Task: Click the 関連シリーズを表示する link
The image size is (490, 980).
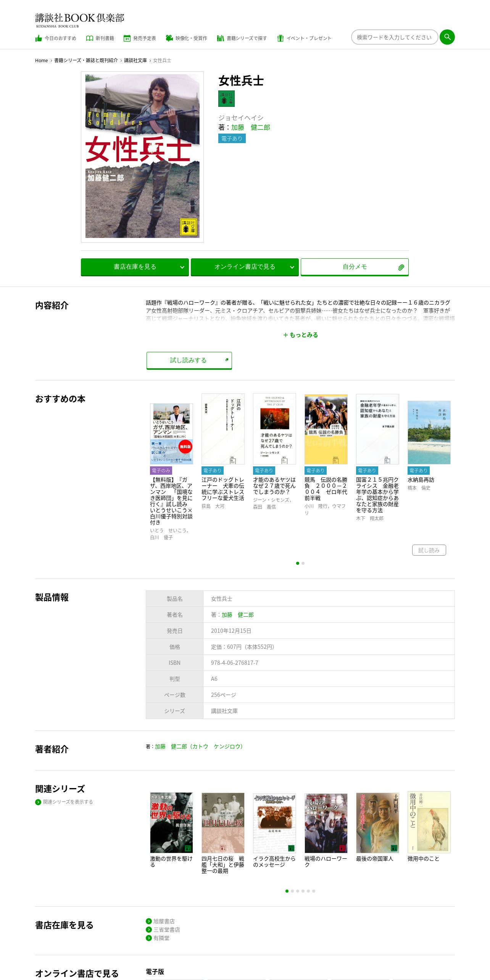Action: pos(68,802)
